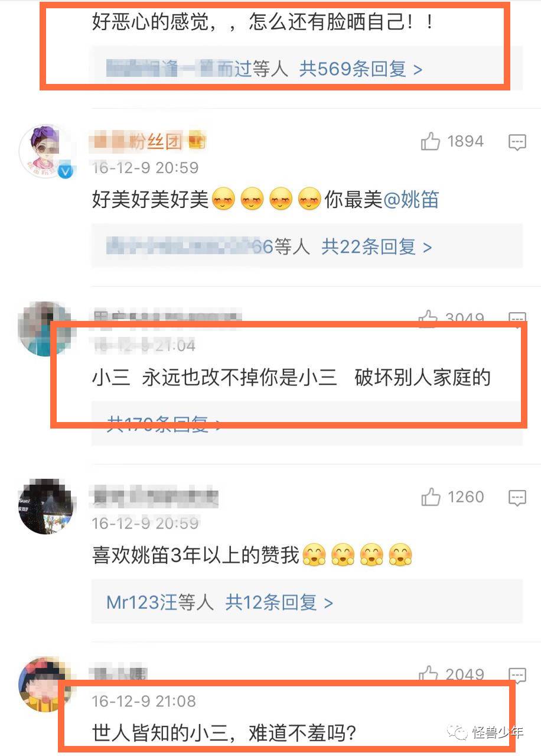Click the 怪兽少年 watermark logo

(x=486, y=732)
